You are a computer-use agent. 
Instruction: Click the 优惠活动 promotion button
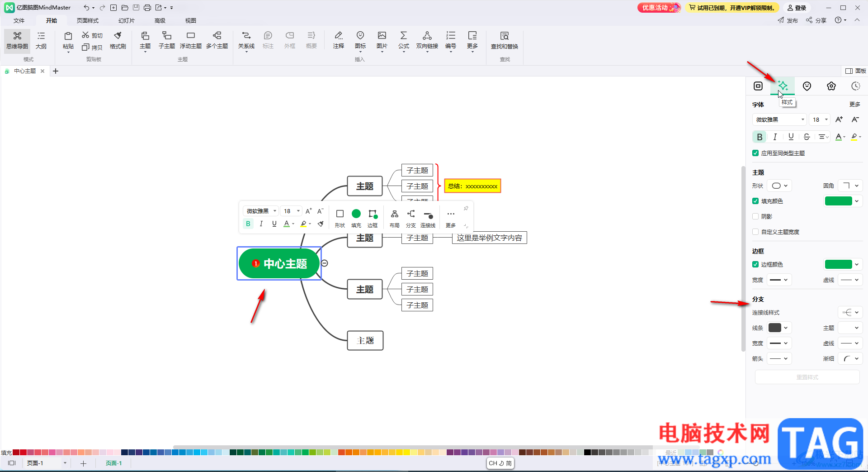659,8
